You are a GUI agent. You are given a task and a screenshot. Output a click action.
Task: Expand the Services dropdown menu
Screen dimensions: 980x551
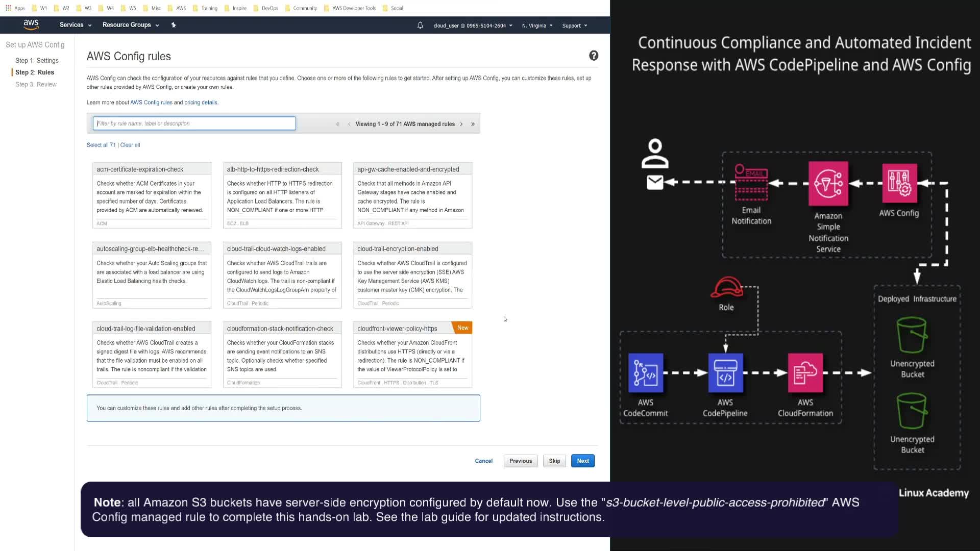76,25
